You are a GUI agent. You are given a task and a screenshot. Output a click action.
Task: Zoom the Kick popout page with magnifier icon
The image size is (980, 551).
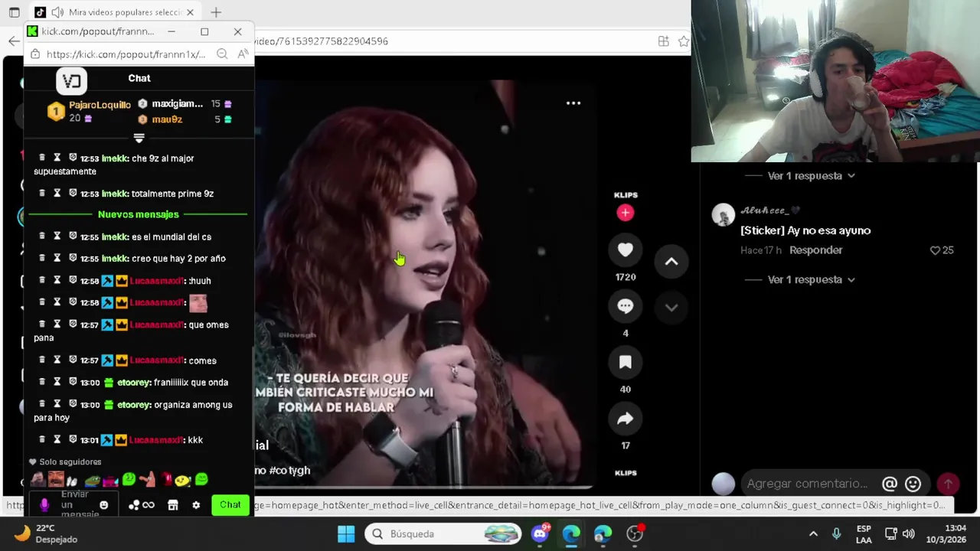point(221,54)
